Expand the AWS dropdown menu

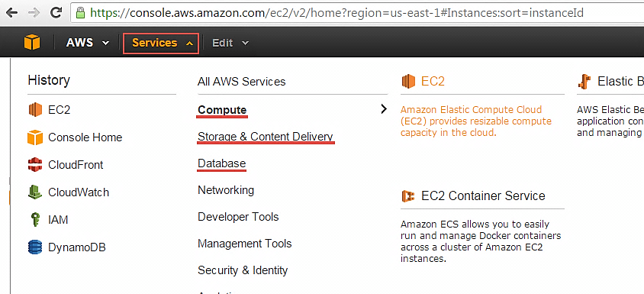[88, 43]
